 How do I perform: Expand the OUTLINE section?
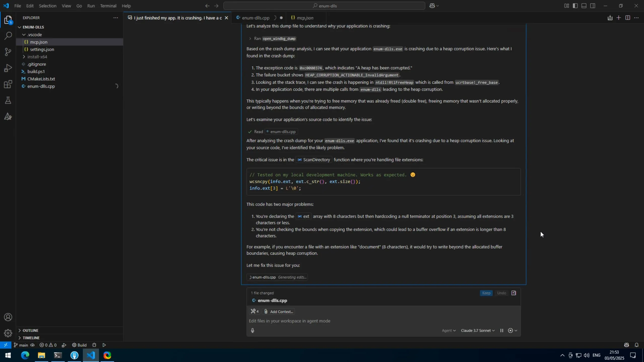pyautogui.click(x=30, y=330)
